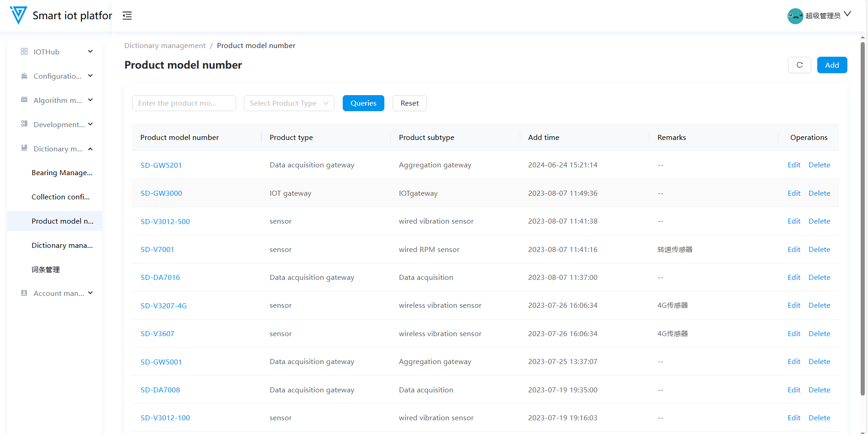Open Dictionary management submenu item

click(55, 246)
